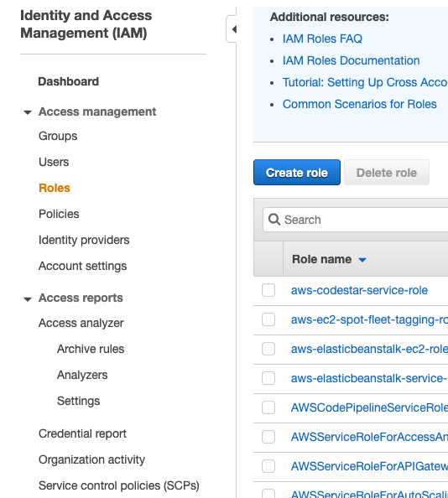
Task: Open Access analyzer page
Action: pos(81,323)
